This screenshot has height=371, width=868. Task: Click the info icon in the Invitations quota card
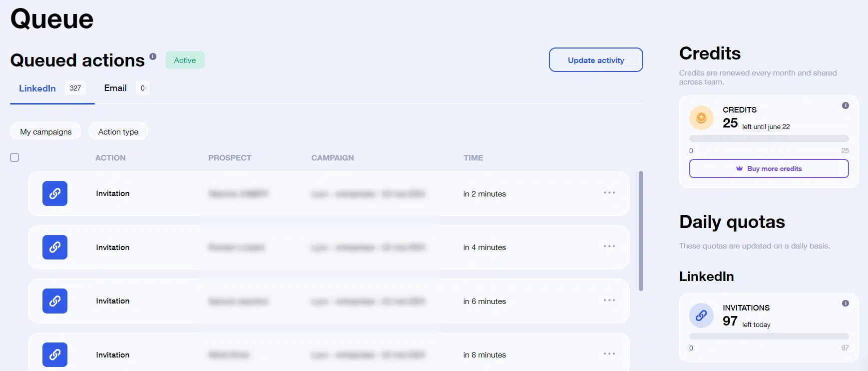845,303
